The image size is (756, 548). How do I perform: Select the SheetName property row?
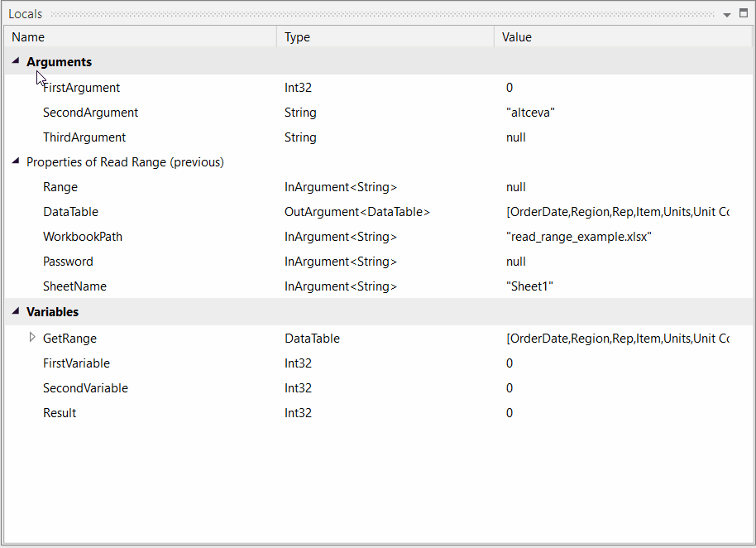click(x=379, y=286)
